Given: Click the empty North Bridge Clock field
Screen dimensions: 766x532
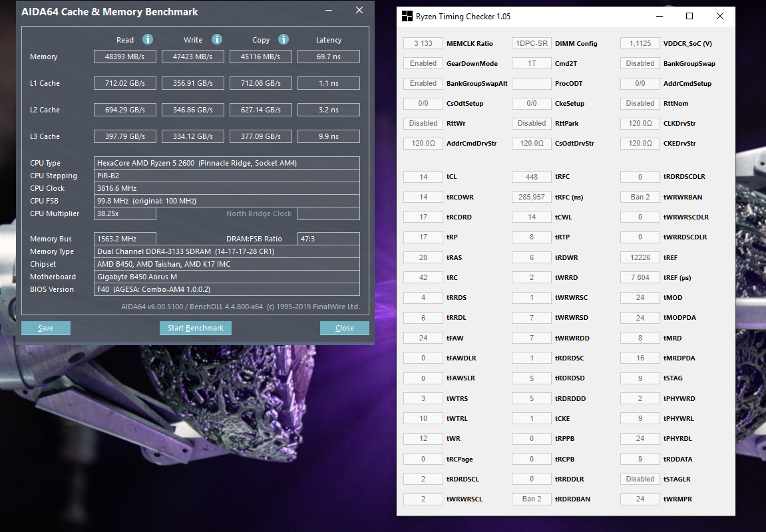Looking at the screenshot, I should point(328,213).
